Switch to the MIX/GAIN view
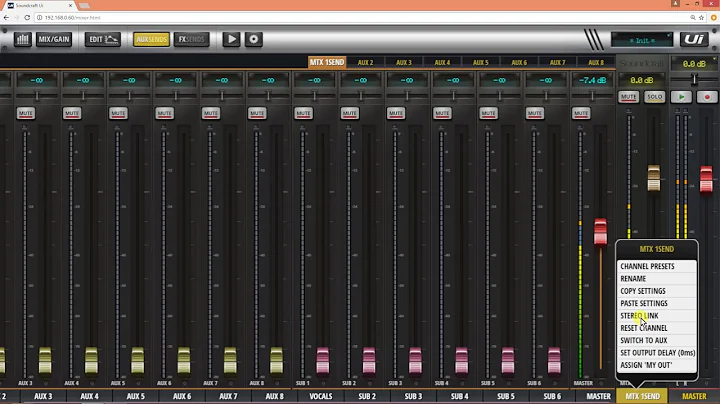 click(54, 39)
